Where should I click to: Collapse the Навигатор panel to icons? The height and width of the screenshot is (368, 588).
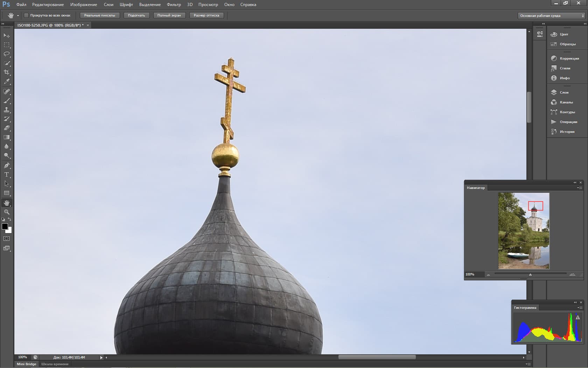(575, 183)
